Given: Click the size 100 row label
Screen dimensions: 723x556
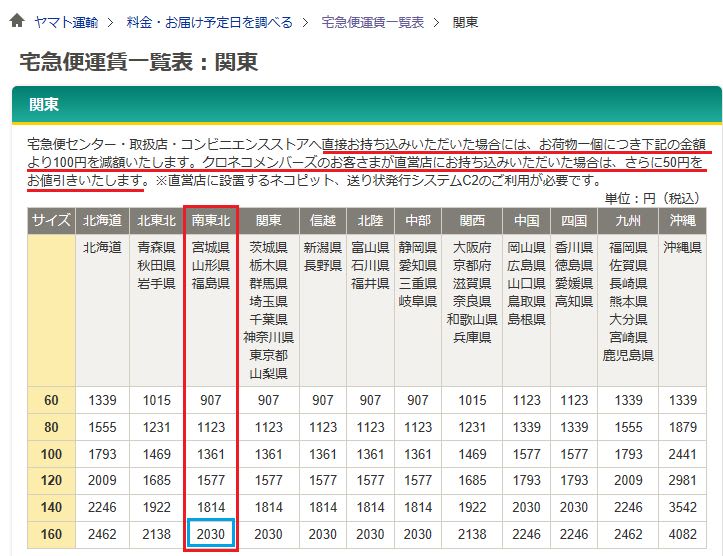Looking at the screenshot, I should [x=51, y=454].
